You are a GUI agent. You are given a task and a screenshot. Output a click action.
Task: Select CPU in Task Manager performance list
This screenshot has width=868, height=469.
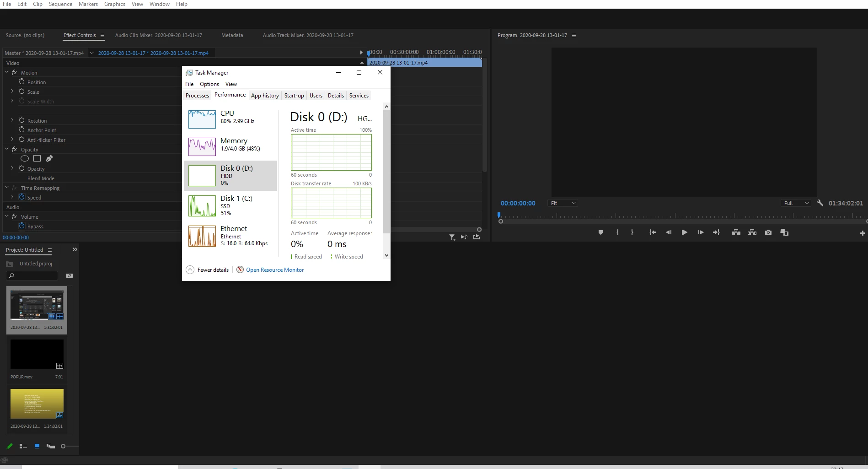point(230,118)
